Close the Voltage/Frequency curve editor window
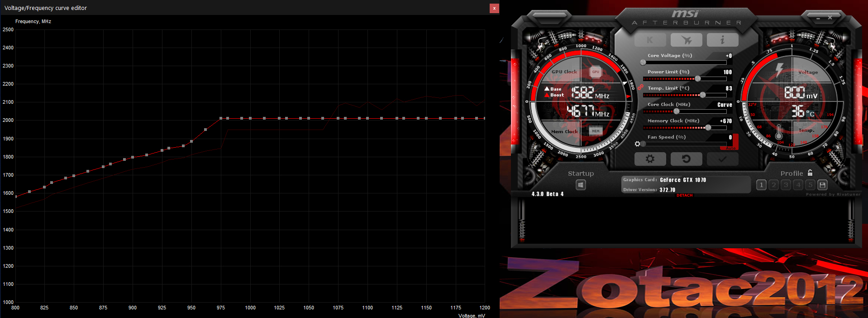The height and width of the screenshot is (318, 868). coord(494,8)
